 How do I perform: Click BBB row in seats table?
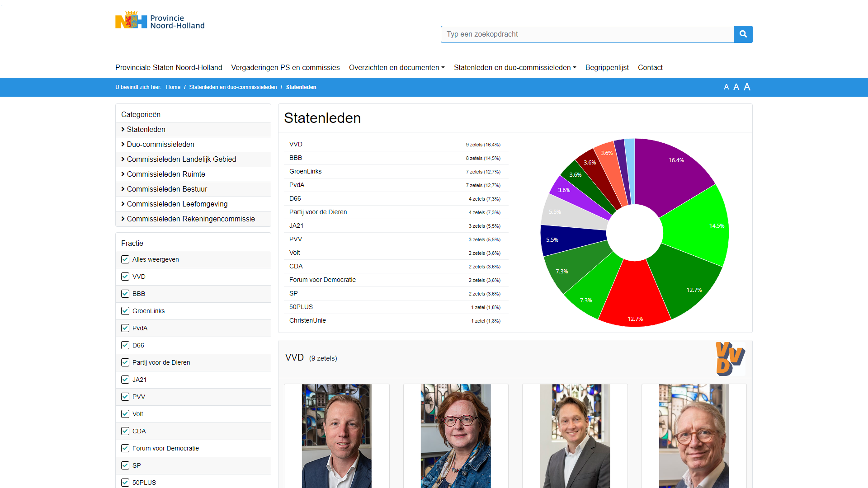(x=396, y=158)
